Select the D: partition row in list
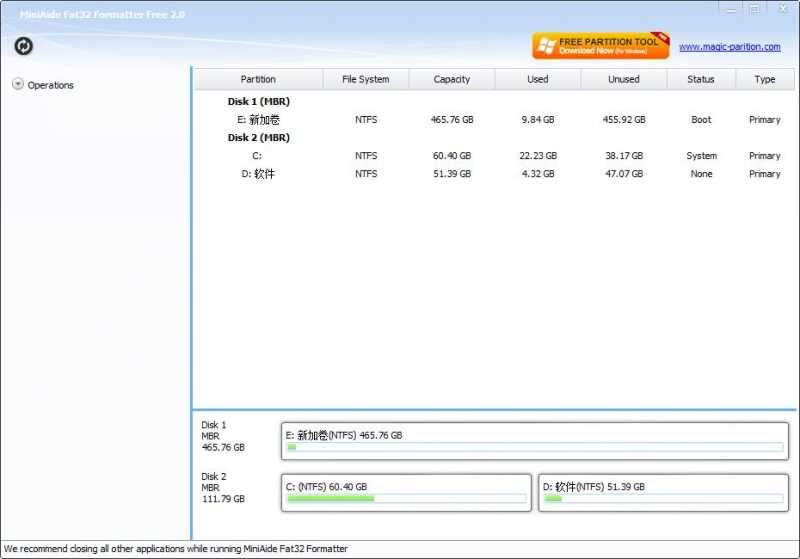This screenshot has width=800, height=559. 258,174
